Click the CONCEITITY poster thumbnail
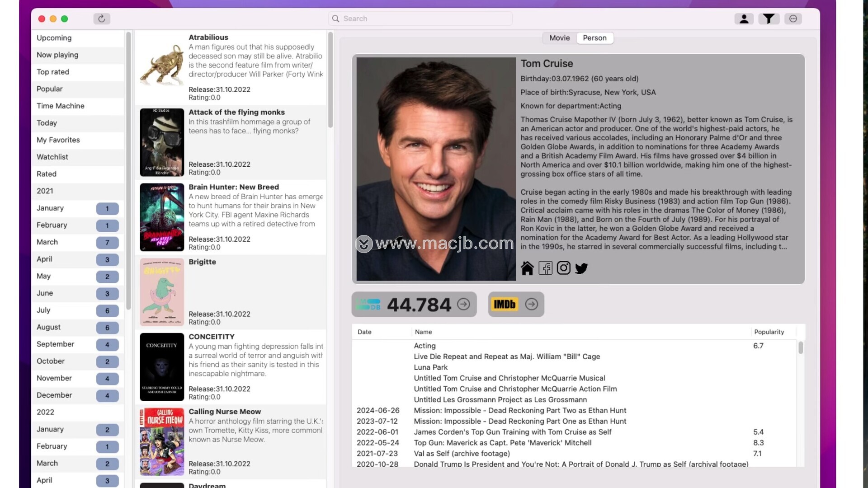868x488 pixels. [x=162, y=367]
